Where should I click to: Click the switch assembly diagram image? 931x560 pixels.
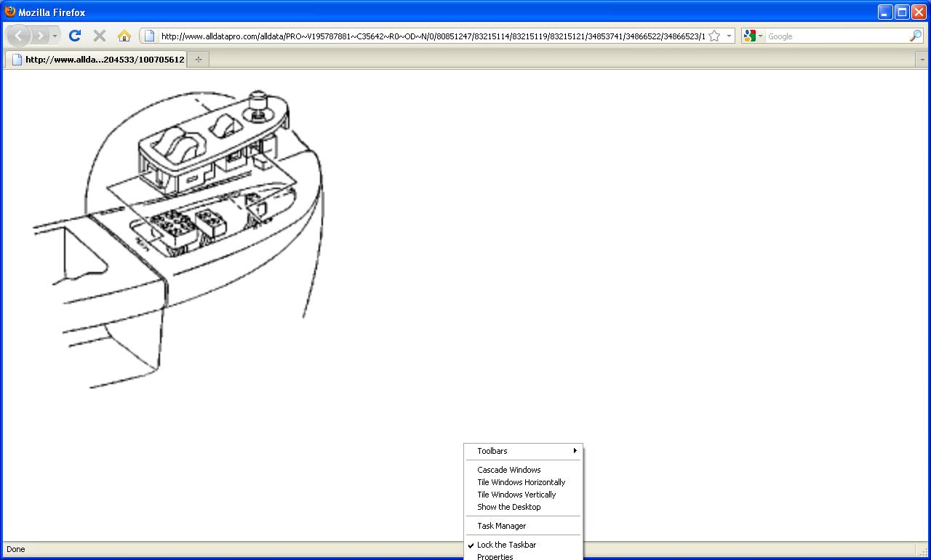[178, 239]
